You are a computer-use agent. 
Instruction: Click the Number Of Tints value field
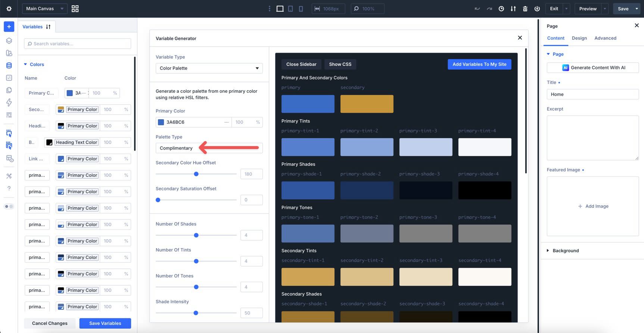coord(251,261)
